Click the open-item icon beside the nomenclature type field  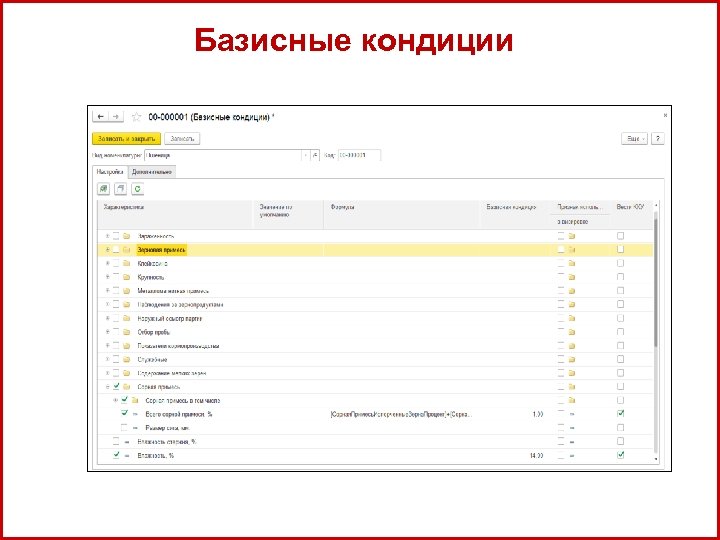tap(315, 156)
